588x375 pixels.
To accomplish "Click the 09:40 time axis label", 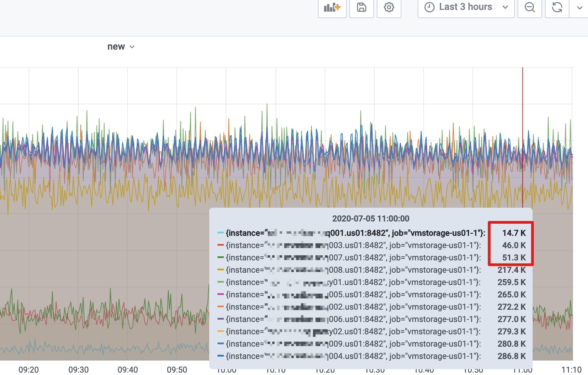I will coord(128,370).
